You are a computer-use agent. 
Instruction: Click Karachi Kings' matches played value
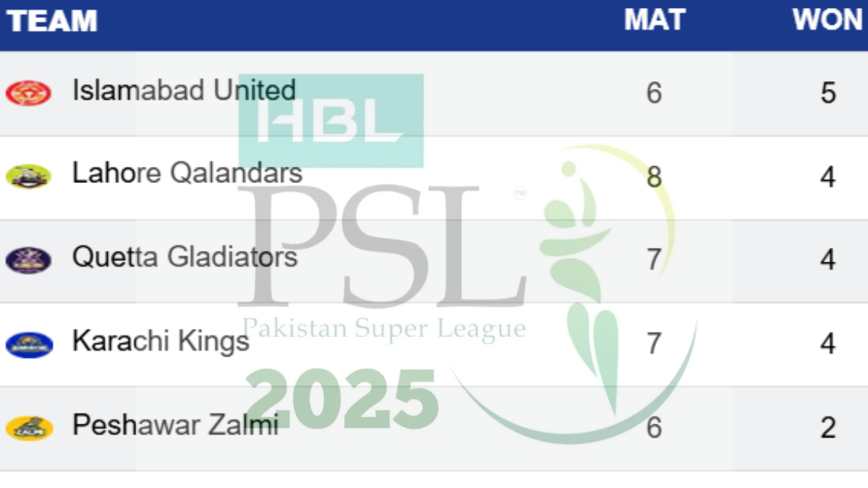pyautogui.click(x=654, y=343)
